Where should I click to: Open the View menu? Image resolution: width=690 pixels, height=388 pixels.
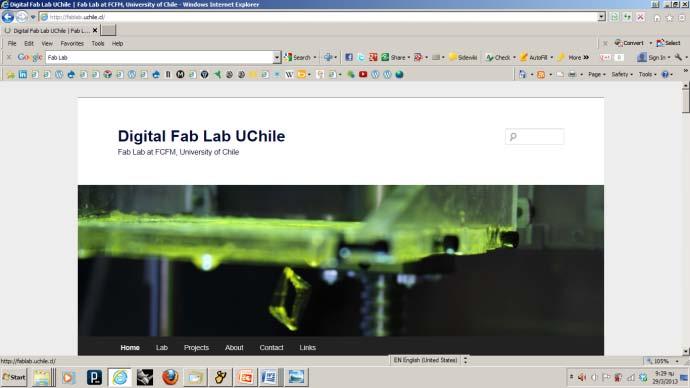pos(47,44)
